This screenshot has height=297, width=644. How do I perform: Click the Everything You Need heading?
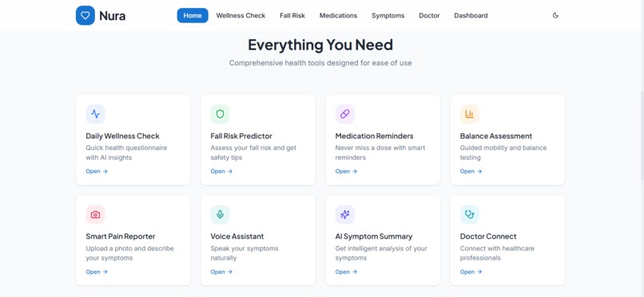320,45
